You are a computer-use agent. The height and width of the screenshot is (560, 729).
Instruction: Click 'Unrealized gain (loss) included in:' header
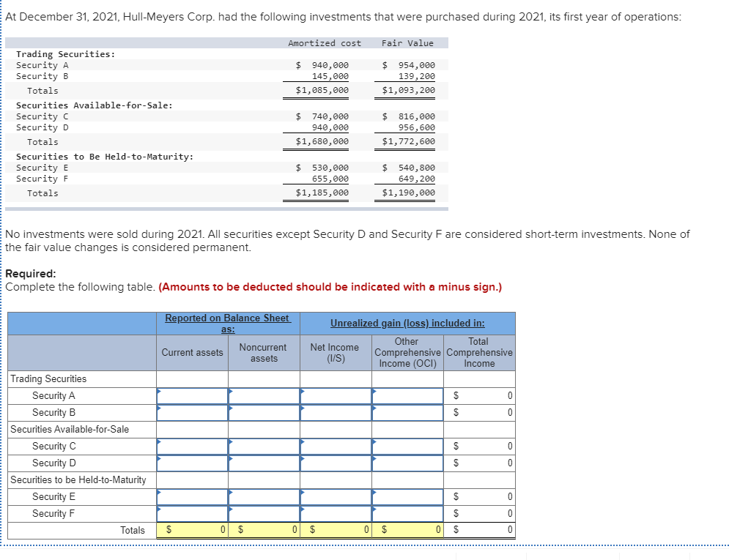tap(407, 323)
